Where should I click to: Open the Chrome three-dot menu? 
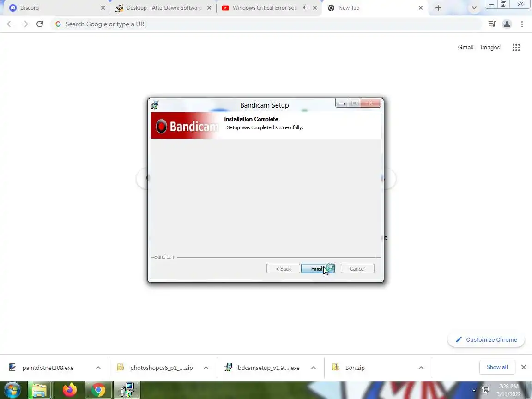[522, 24]
